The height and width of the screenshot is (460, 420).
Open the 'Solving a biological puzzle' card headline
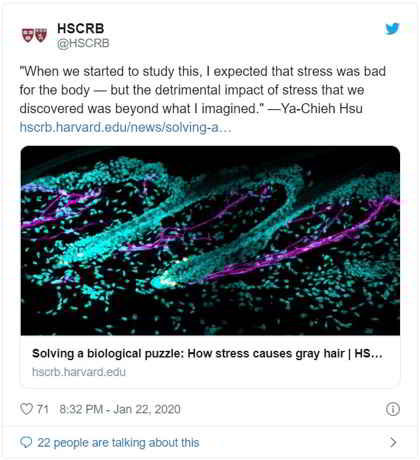tap(207, 353)
